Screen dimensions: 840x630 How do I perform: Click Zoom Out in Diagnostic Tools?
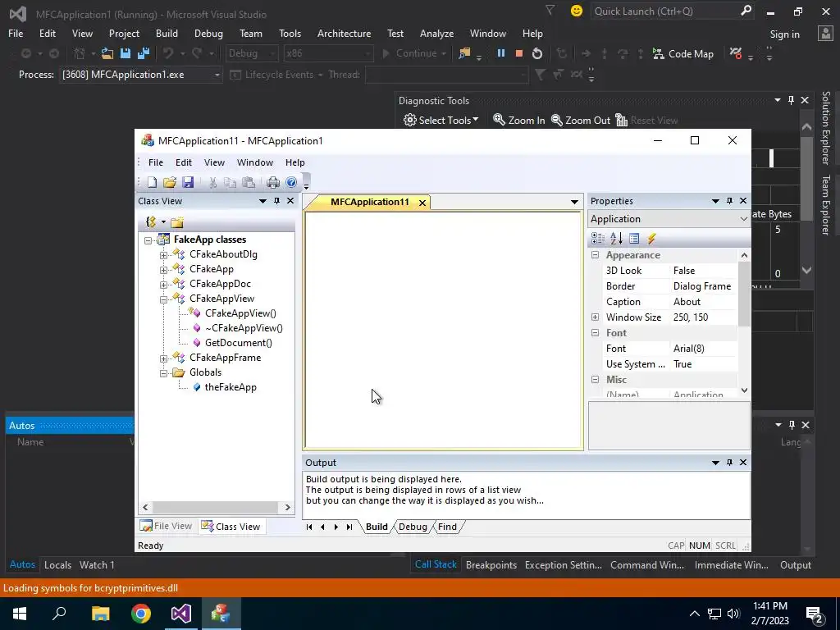(581, 120)
